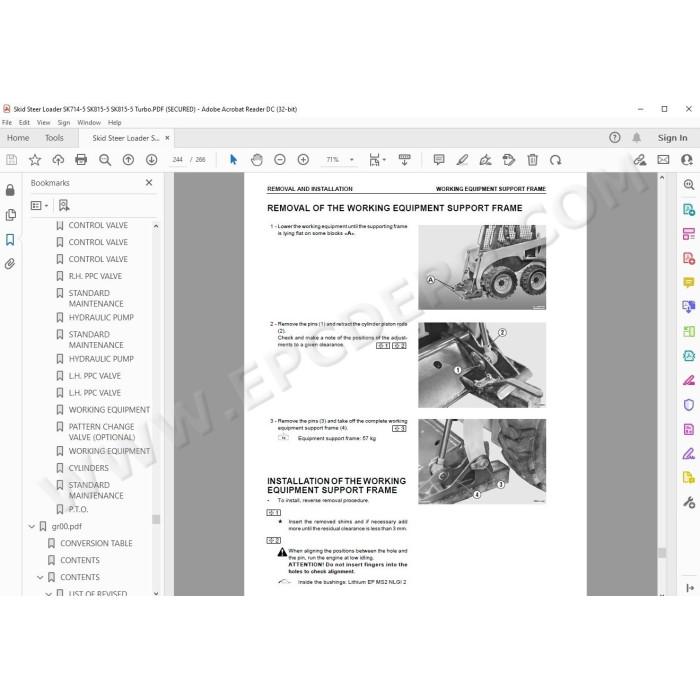
Task: Open the P.T.O. bookmark
Action: [78, 509]
